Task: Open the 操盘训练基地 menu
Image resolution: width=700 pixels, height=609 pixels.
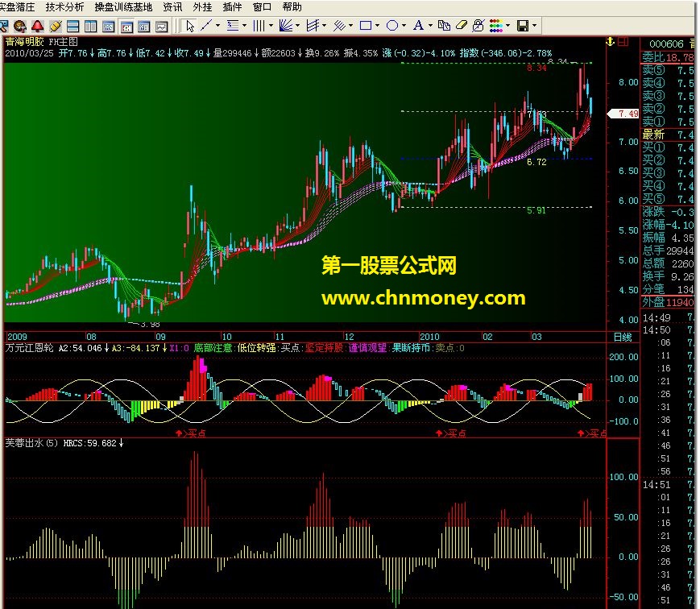Action: pos(123,6)
